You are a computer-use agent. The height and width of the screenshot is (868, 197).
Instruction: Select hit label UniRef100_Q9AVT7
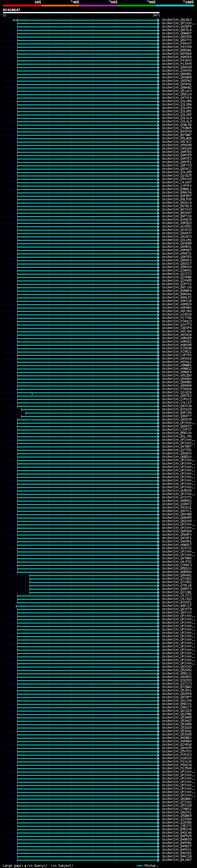click(x=177, y=416)
